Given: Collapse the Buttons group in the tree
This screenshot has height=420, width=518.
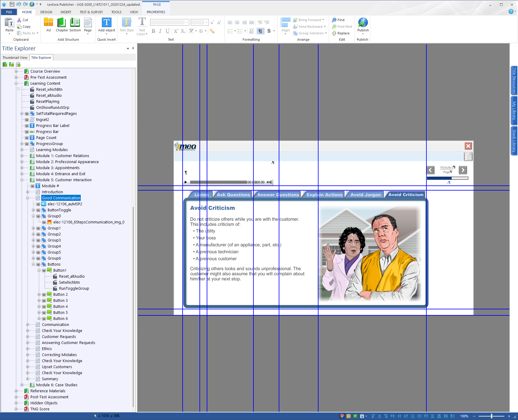Looking at the screenshot, I should click(x=33, y=264).
